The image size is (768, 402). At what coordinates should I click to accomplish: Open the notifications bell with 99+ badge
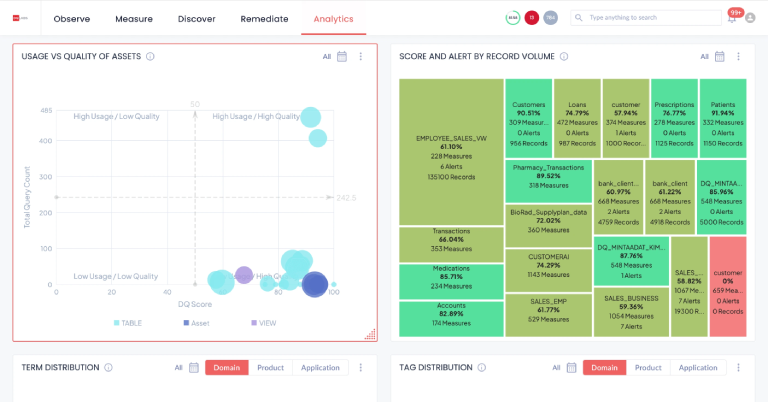(x=732, y=18)
